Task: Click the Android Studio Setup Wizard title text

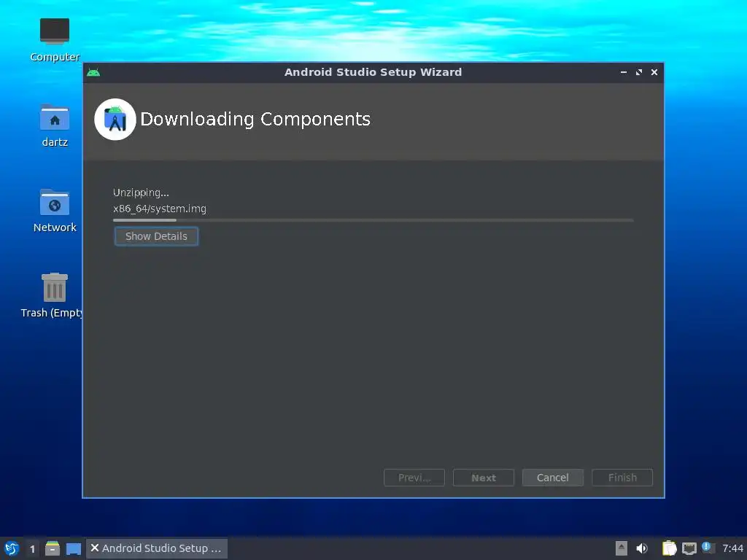Action: coord(373,72)
